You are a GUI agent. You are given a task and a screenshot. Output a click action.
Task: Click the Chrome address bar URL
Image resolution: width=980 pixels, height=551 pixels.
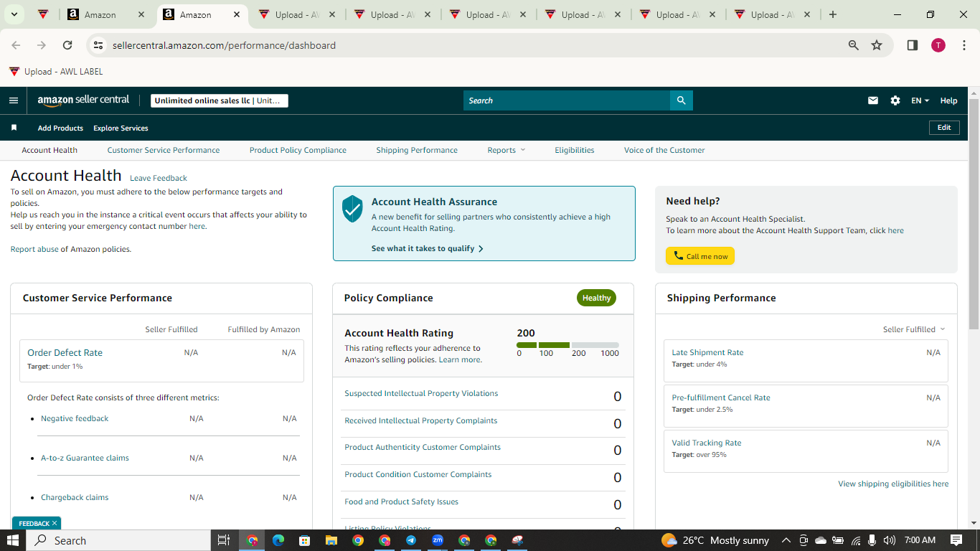pyautogui.click(x=224, y=45)
